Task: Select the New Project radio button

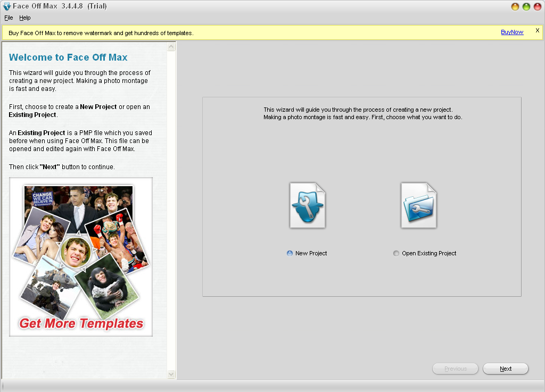Action: pos(290,254)
